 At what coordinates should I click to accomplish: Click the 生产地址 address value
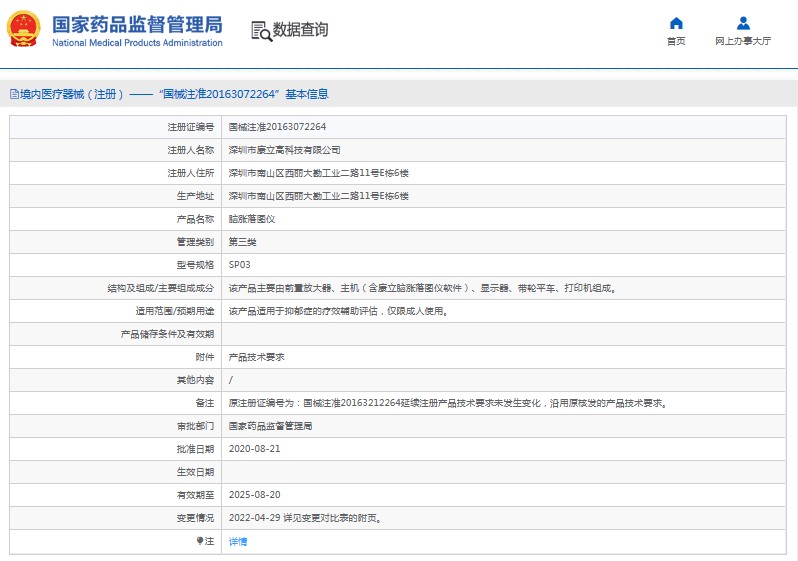pos(319,196)
